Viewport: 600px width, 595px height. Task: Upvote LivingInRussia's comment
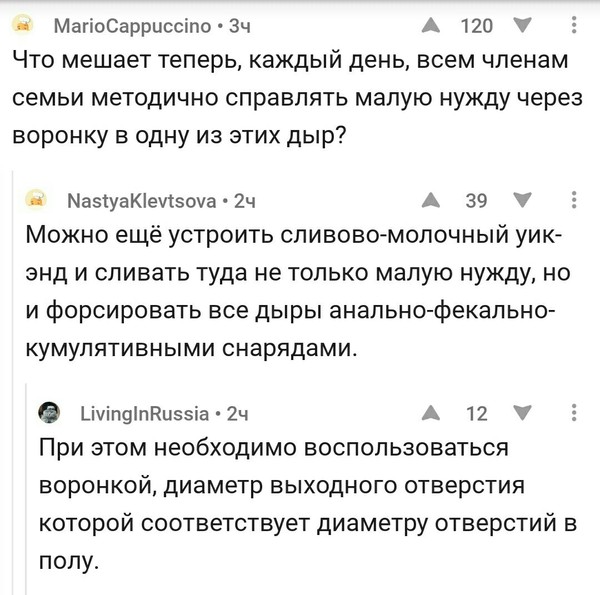click(432, 412)
